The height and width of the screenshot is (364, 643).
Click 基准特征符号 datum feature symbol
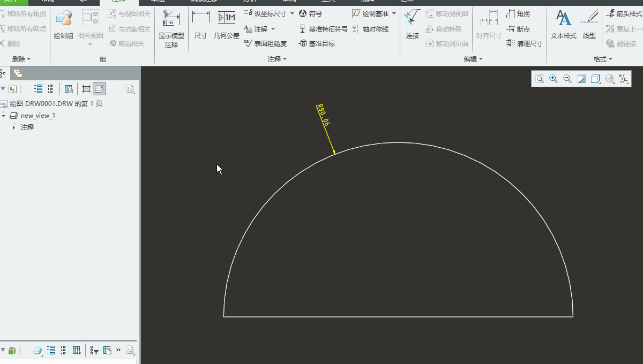coord(323,29)
